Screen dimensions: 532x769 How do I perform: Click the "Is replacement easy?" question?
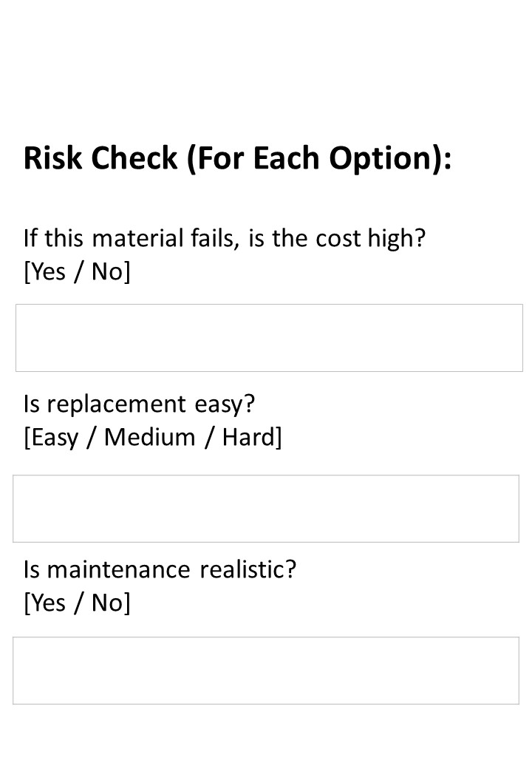point(139,404)
